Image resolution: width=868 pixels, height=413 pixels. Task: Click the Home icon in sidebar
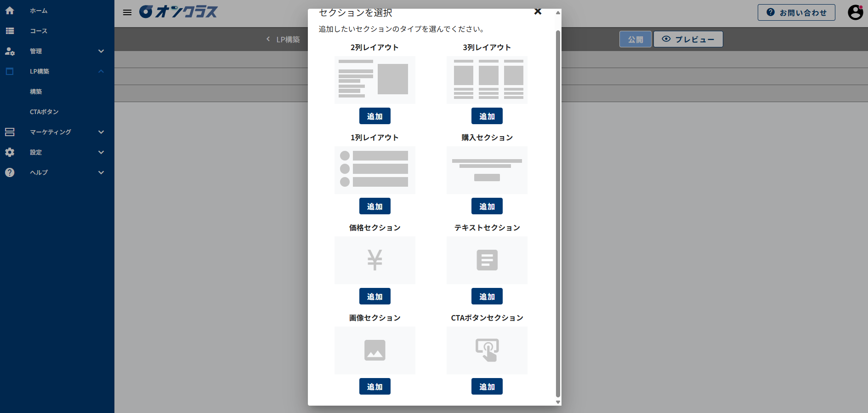pos(10,11)
